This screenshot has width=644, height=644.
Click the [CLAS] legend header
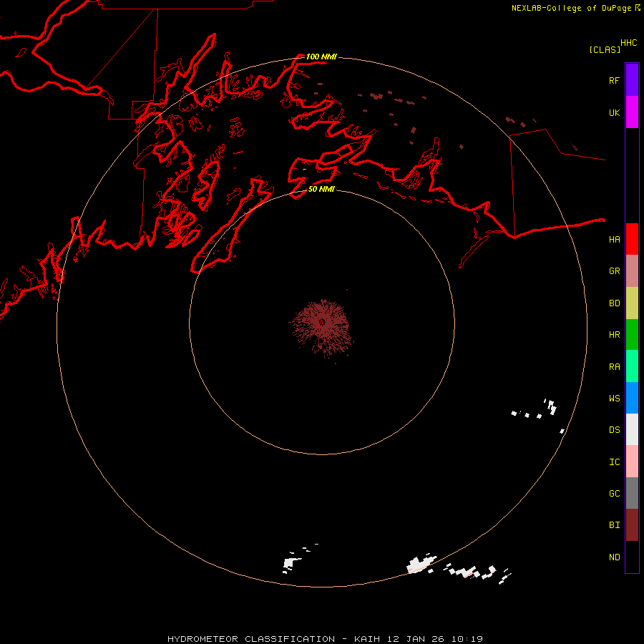(x=605, y=49)
